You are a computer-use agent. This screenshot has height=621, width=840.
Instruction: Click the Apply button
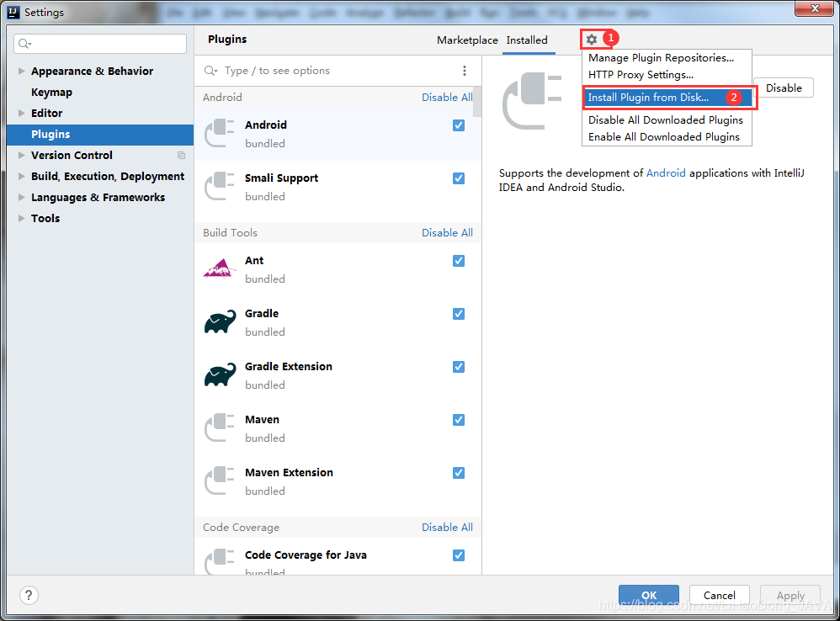[790, 595]
